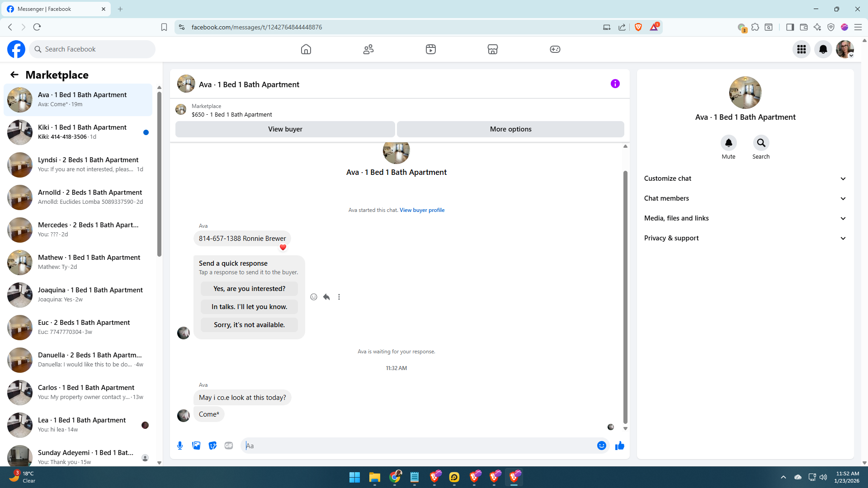Open the emoji picker in composer
The image size is (868, 488).
pyautogui.click(x=601, y=446)
